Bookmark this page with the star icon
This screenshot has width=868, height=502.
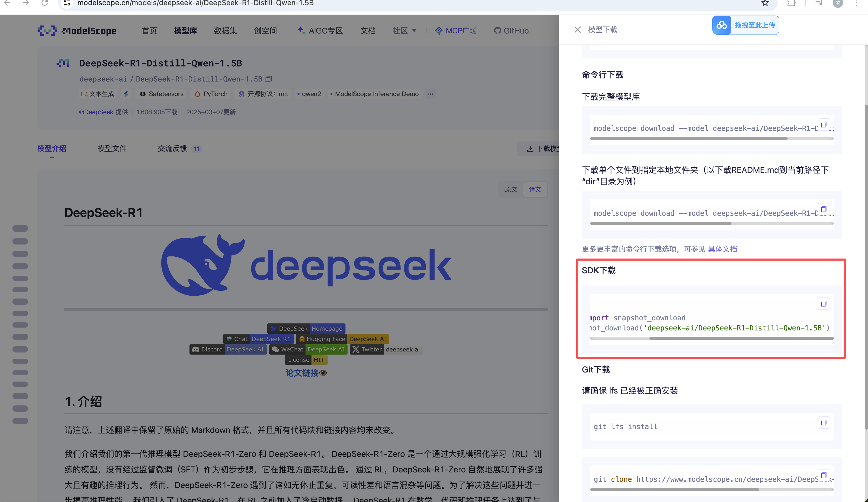[x=765, y=3]
